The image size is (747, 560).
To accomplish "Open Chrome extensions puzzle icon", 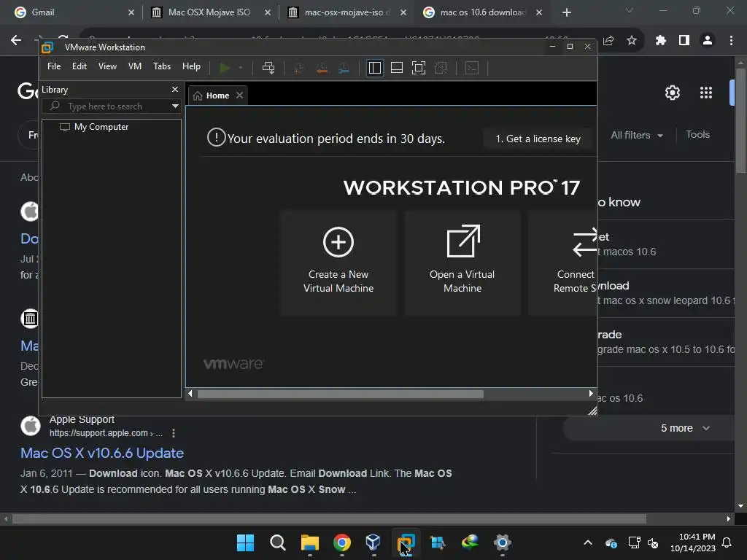I will point(660,41).
